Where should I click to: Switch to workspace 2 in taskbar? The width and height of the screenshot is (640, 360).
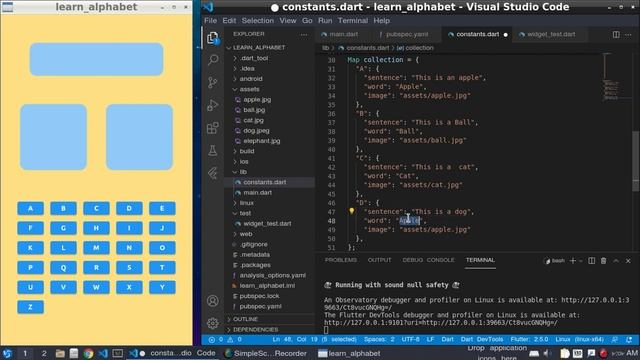[x=44, y=353]
